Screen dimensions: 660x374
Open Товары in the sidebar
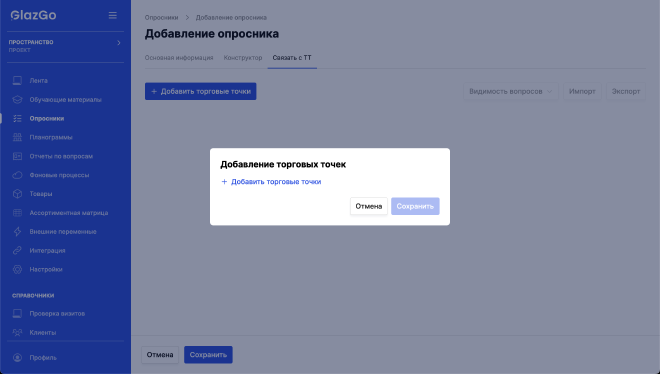point(41,194)
